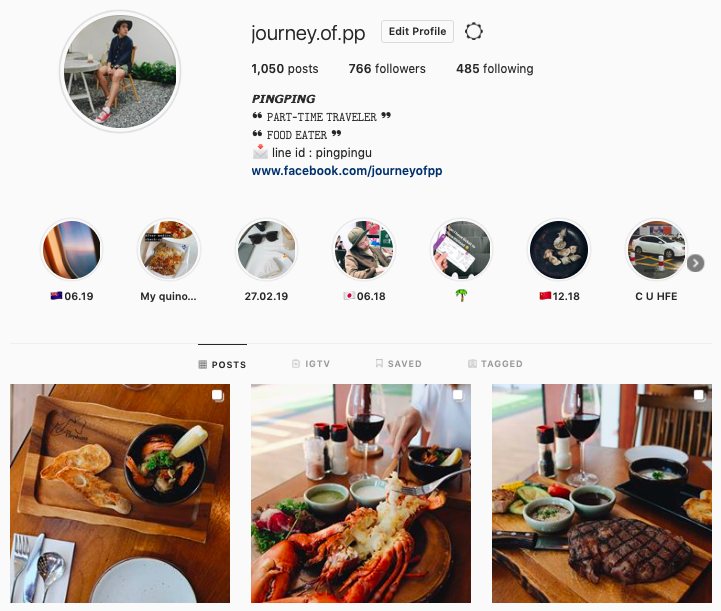View the 766 followers list
This screenshot has width=721, height=611.
coord(387,69)
